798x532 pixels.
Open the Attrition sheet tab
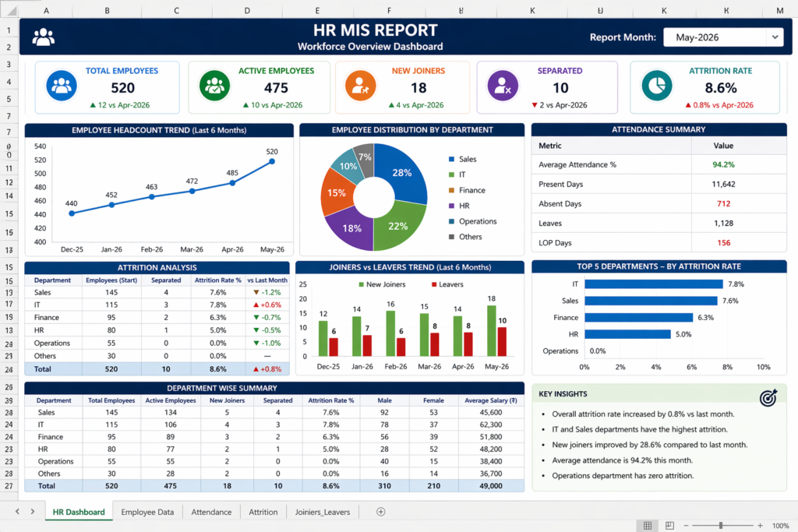(x=263, y=512)
